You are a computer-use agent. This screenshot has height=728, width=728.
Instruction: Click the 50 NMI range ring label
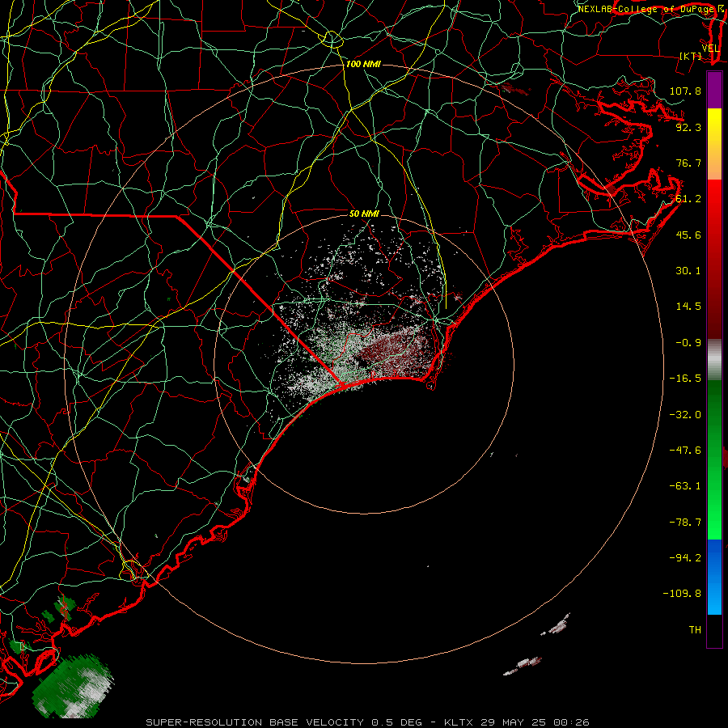[365, 214]
